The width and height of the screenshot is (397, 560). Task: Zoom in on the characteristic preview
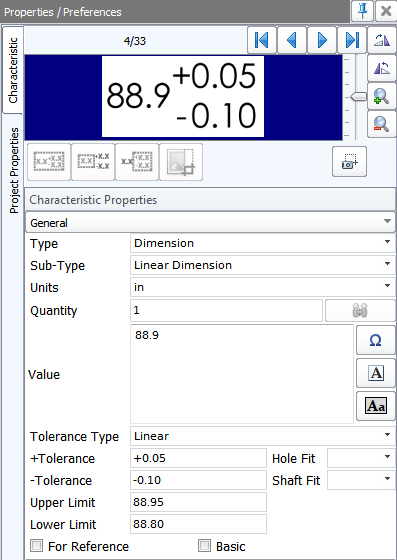(382, 96)
